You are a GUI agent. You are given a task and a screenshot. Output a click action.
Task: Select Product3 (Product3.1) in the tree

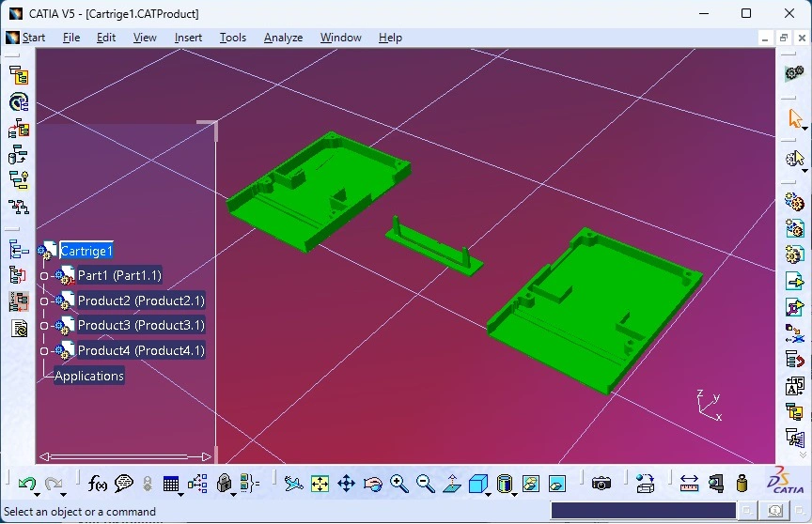click(x=141, y=325)
